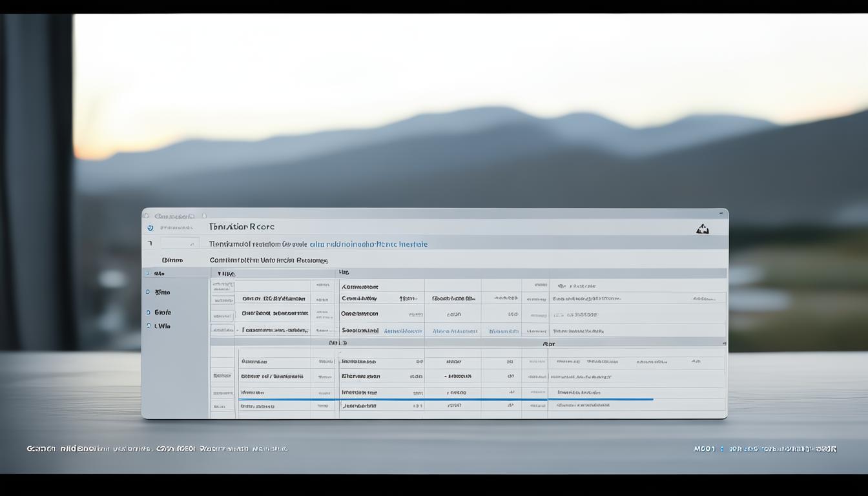Viewport: 868px width, 496px height.
Task: Open the blue hyperlink in the subtitle line
Action: point(368,244)
